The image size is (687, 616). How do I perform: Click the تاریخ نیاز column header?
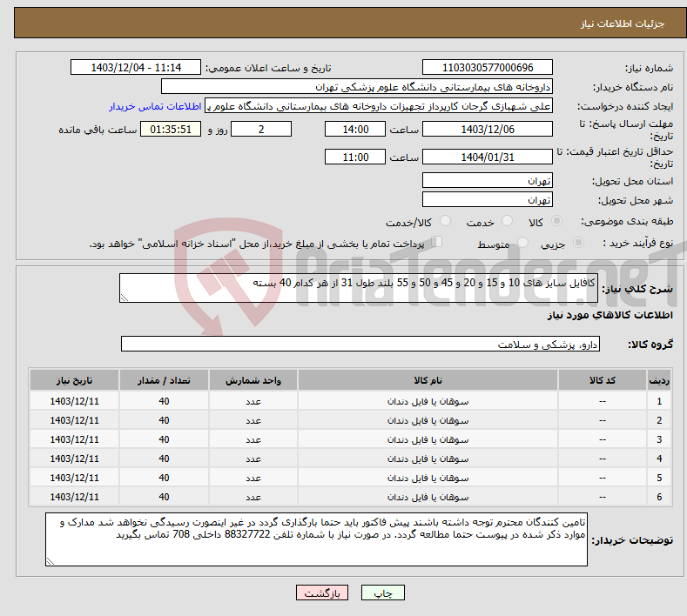click(x=75, y=380)
